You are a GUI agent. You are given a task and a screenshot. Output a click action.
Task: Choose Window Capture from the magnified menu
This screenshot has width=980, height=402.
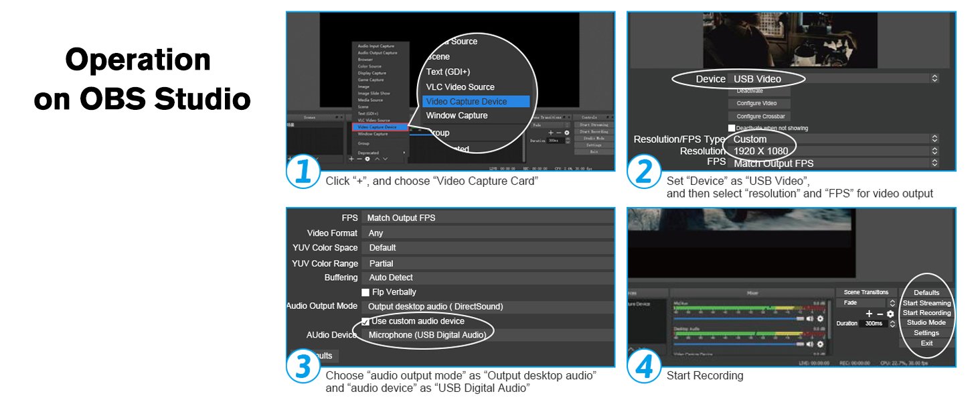pos(457,116)
